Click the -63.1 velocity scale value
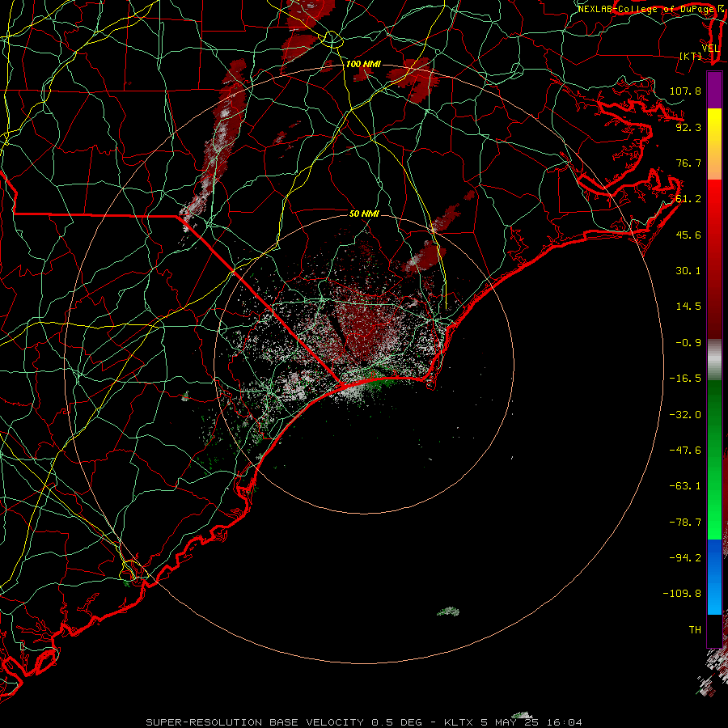This screenshot has width=728, height=728. [685, 486]
